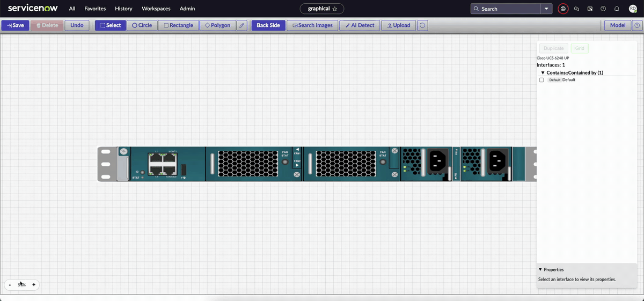Click the first fan module grille
This screenshot has height=301, width=644.
click(248, 164)
